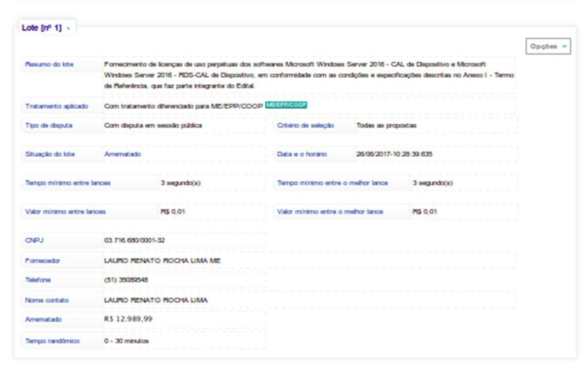Collapse the Lote [nº 1] section chevron
Image resolution: width=588 pixels, height=372 pixels.
pos(68,28)
